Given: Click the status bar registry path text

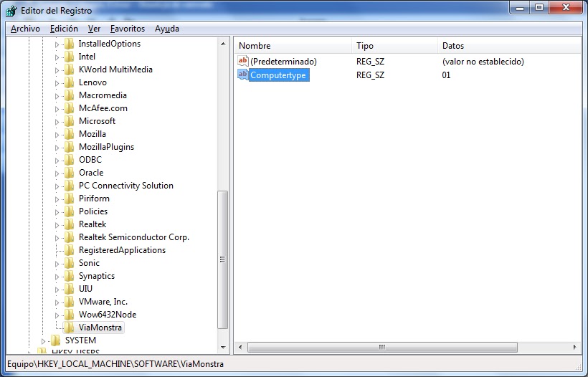Looking at the screenshot, I should coord(115,364).
